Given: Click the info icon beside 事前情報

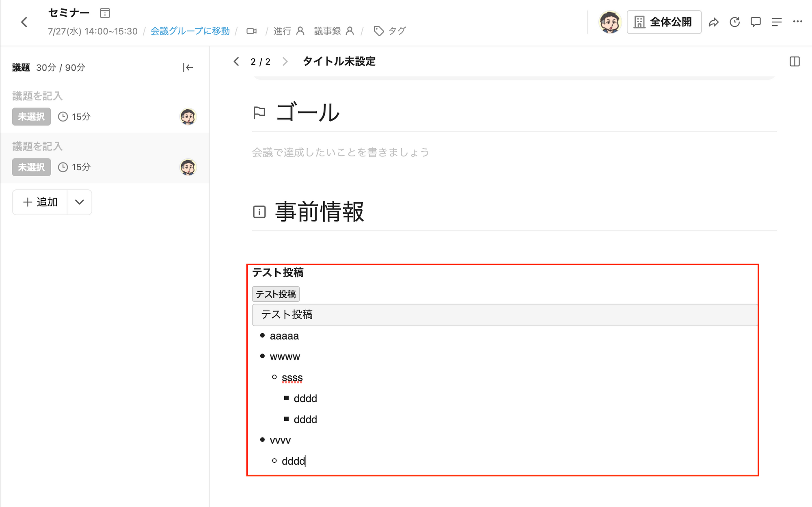Looking at the screenshot, I should [x=259, y=212].
